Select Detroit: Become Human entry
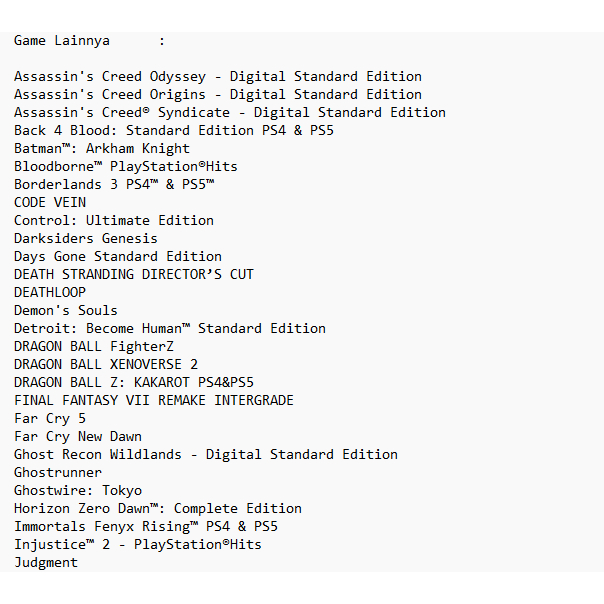The width and height of the screenshot is (604, 604). [170, 329]
